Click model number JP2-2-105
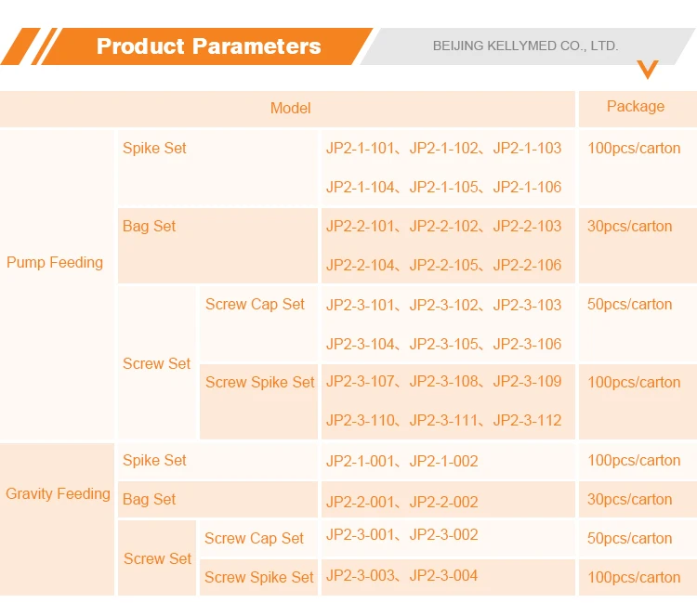Viewport: 697px width, 616px height. tap(443, 266)
